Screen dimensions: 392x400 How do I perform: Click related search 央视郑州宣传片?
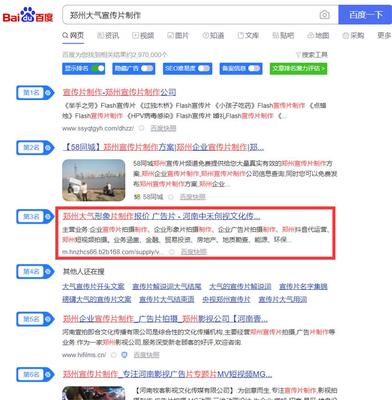(226, 299)
